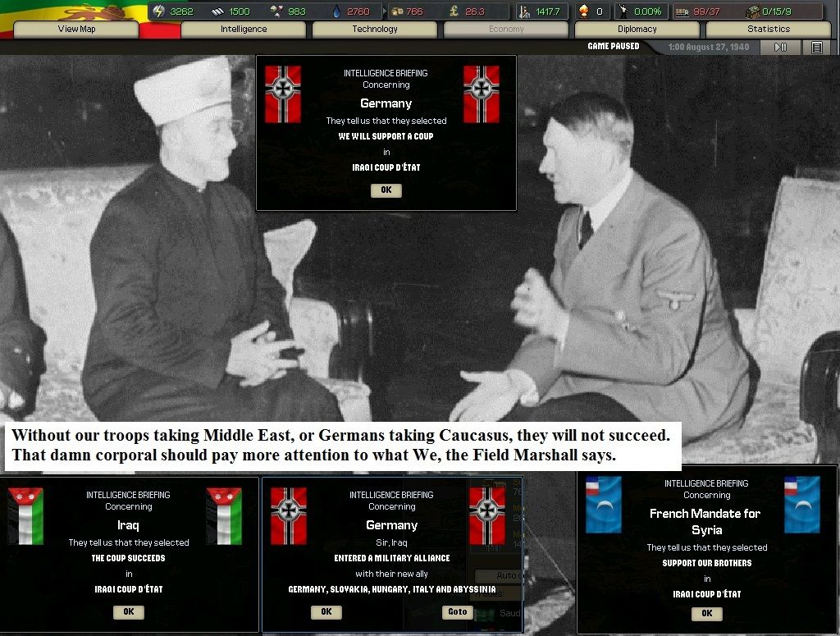Dismiss Iraq coup succeeds briefing with OK

pos(129,611)
